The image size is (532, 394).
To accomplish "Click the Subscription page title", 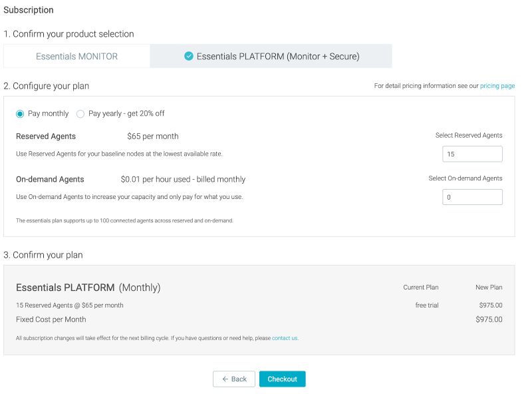I will tap(29, 10).
